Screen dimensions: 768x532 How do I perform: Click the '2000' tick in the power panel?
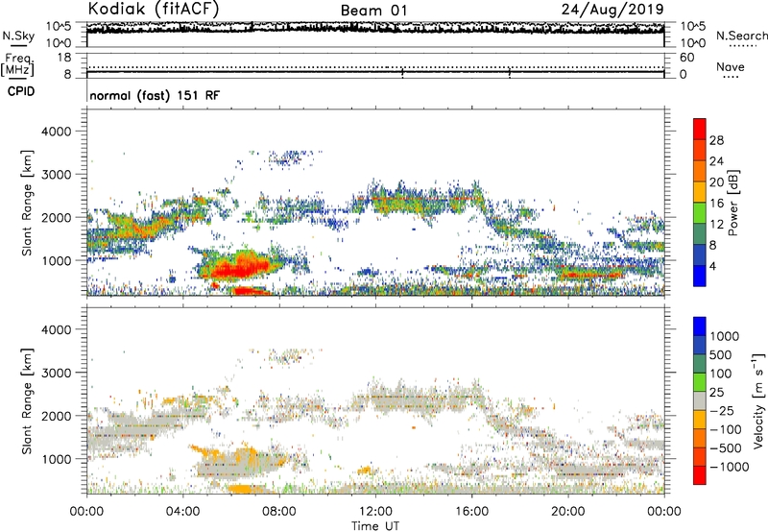[57, 217]
